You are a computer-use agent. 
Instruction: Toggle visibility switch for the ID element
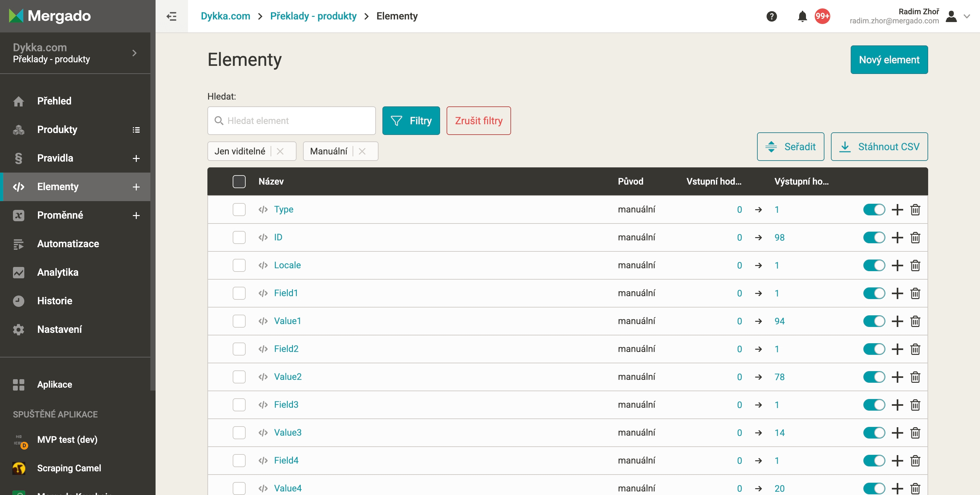(x=874, y=237)
